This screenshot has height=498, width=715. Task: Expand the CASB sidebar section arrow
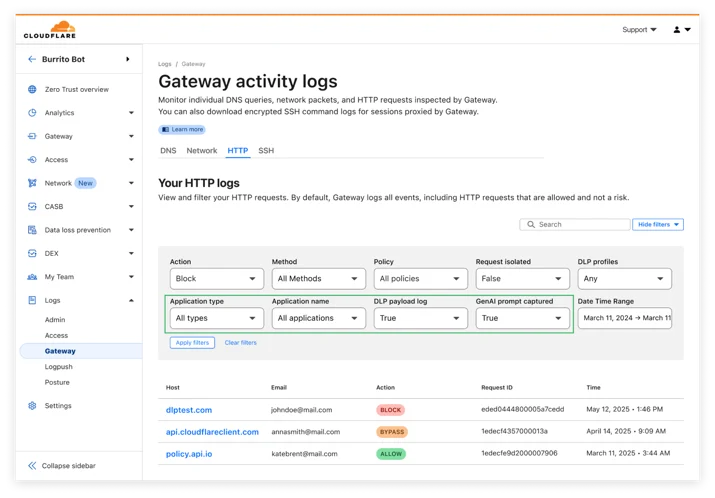(131, 206)
